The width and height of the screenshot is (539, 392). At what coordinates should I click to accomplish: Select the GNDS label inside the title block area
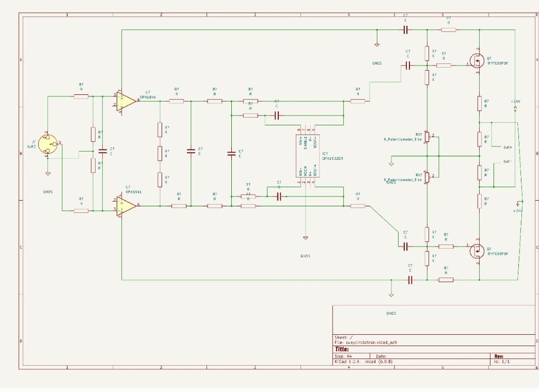(391, 313)
